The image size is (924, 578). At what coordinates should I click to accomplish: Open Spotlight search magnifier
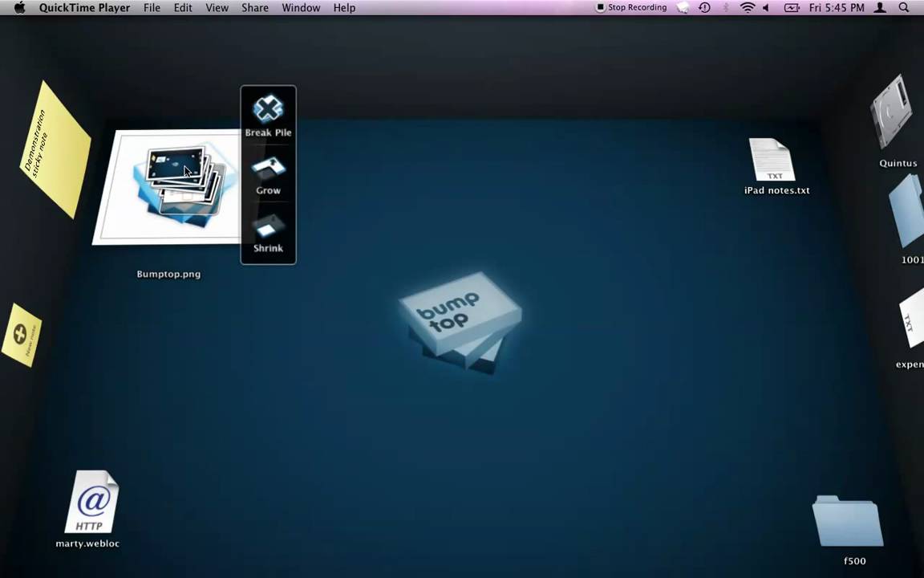point(903,8)
